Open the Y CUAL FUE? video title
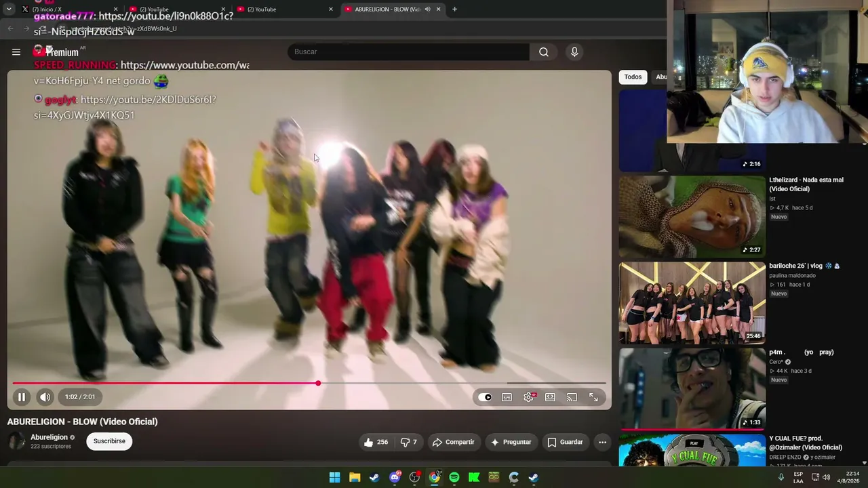The image size is (868, 488). (x=806, y=443)
